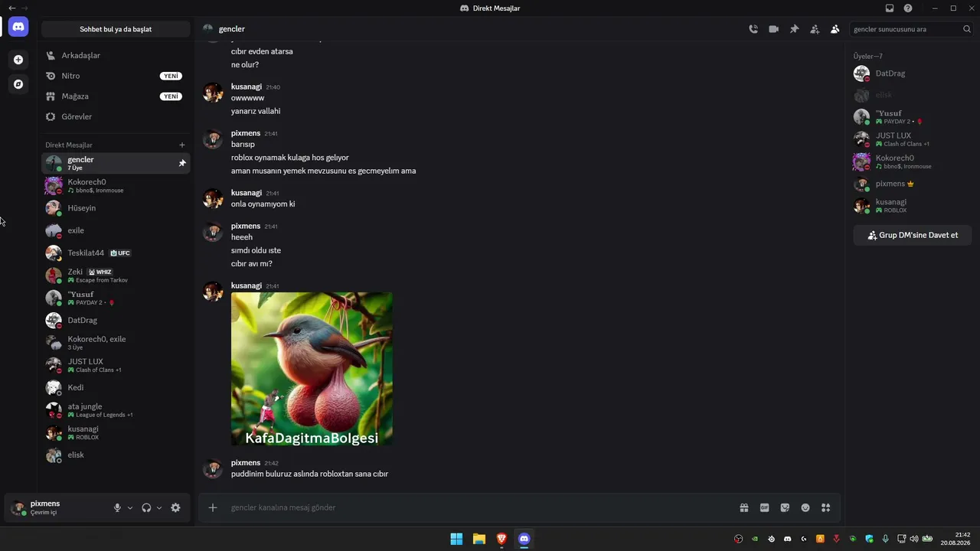Open DM with Kedi

116,388
